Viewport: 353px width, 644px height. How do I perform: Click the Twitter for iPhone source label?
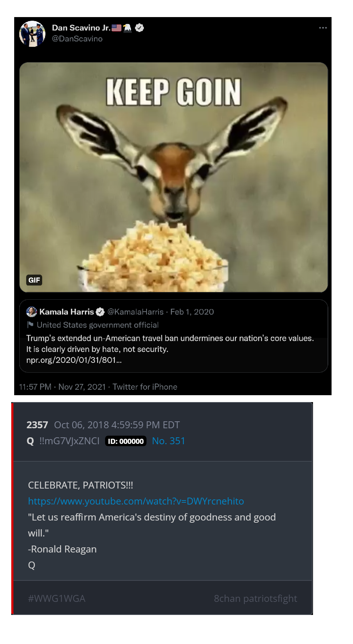(x=145, y=387)
